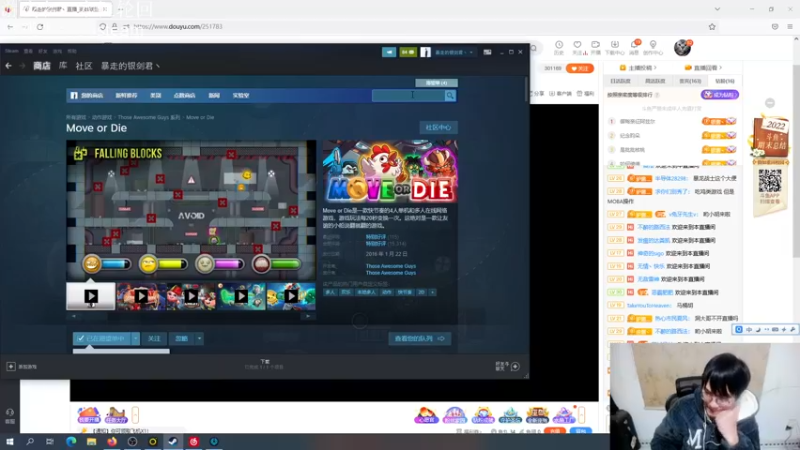The height and width of the screenshot is (450, 800).
Task: Click the red NetEase Music taskbar icon
Action: (x=193, y=441)
